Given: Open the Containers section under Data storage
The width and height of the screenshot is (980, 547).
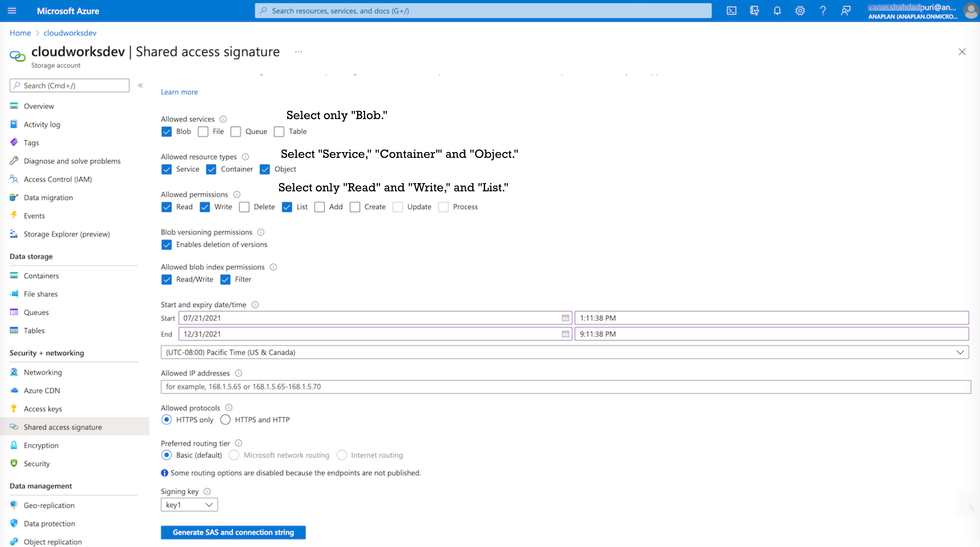Looking at the screenshot, I should point(41,276).
